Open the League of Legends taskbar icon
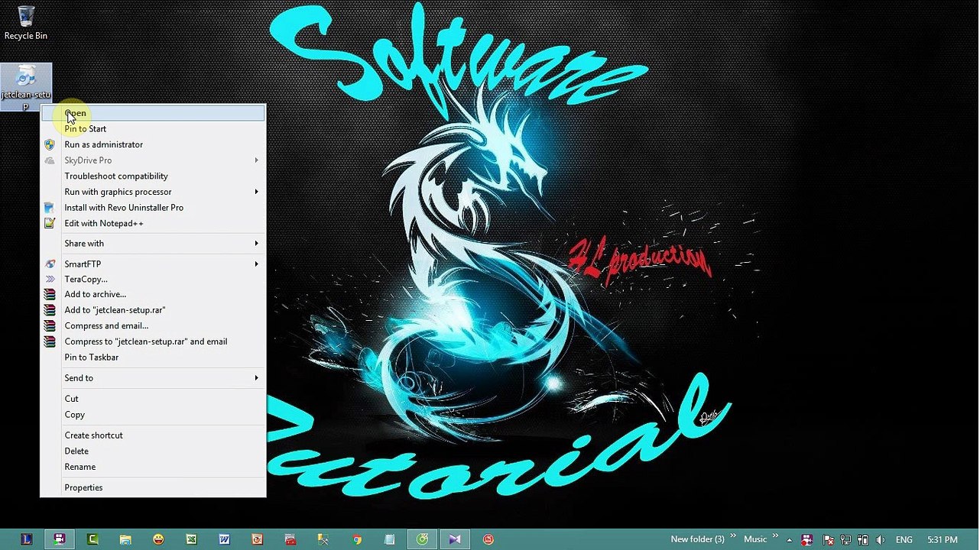 point(27,539)
